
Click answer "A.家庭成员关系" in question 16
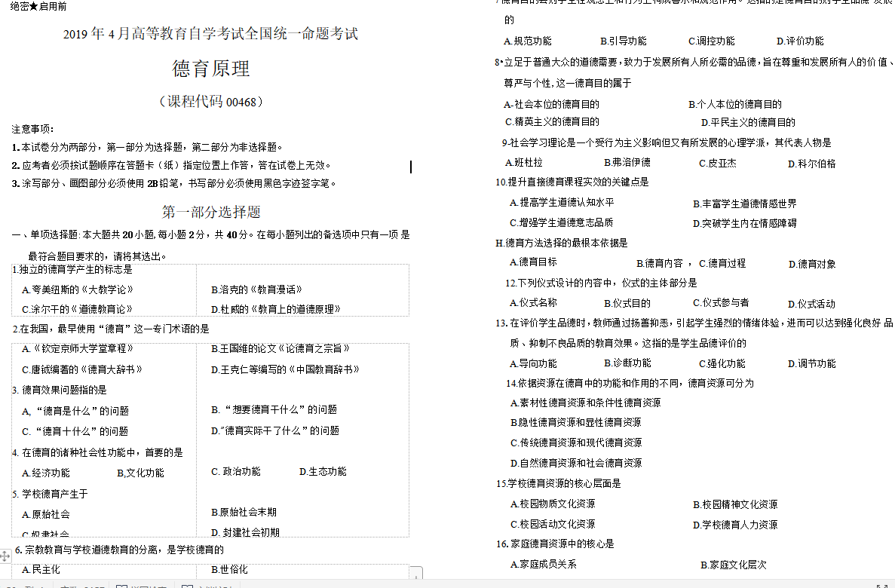tap(544, 565)
